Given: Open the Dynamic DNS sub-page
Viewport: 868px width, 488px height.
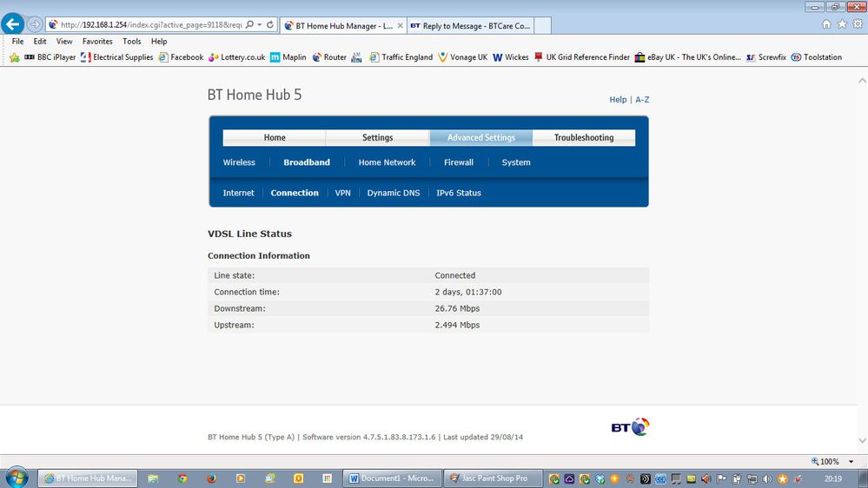Looking at the screenshot, I should tap(394, 193).
